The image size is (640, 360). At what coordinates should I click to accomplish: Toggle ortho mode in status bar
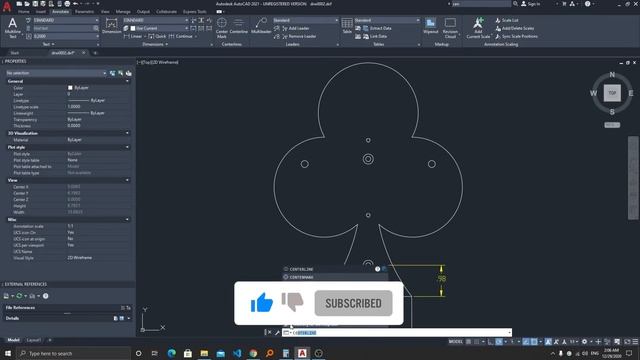click(x=491, y=342)
